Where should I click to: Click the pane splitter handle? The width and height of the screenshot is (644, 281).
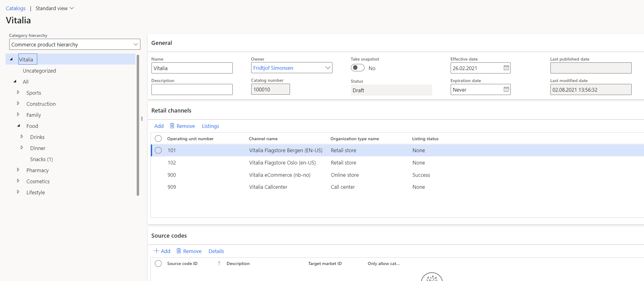coord(142,119)
